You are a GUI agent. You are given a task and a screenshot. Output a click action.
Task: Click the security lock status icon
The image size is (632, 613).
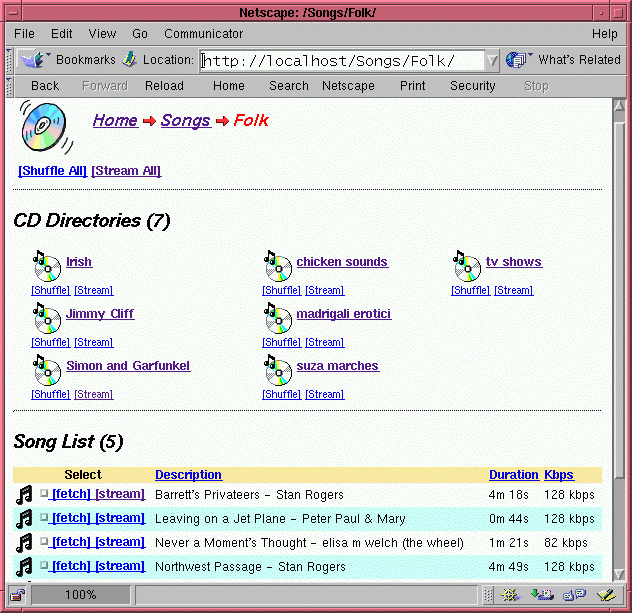click(17, 595)
